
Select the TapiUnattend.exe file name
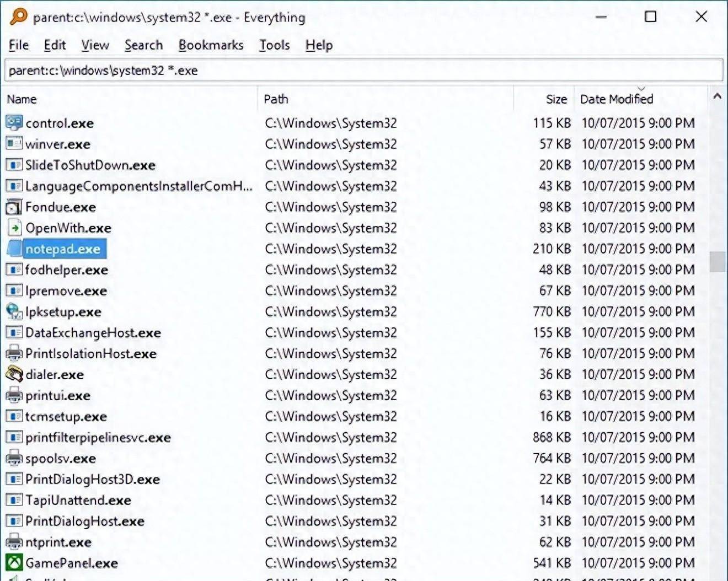78,500
